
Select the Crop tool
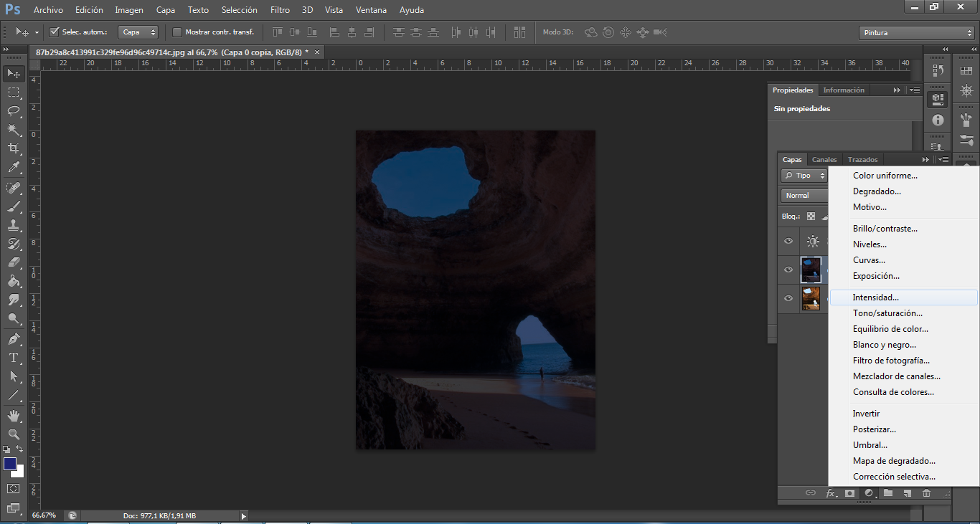click(x=14, y=148)
